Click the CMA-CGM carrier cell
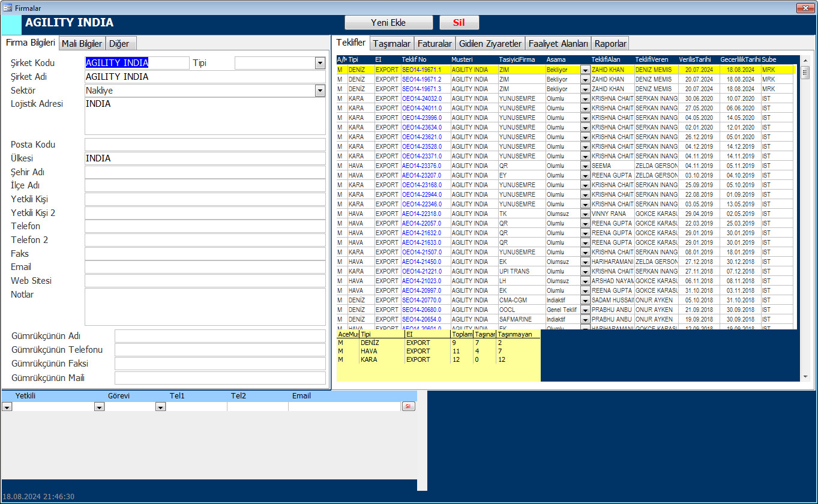 tap(521, 300)
